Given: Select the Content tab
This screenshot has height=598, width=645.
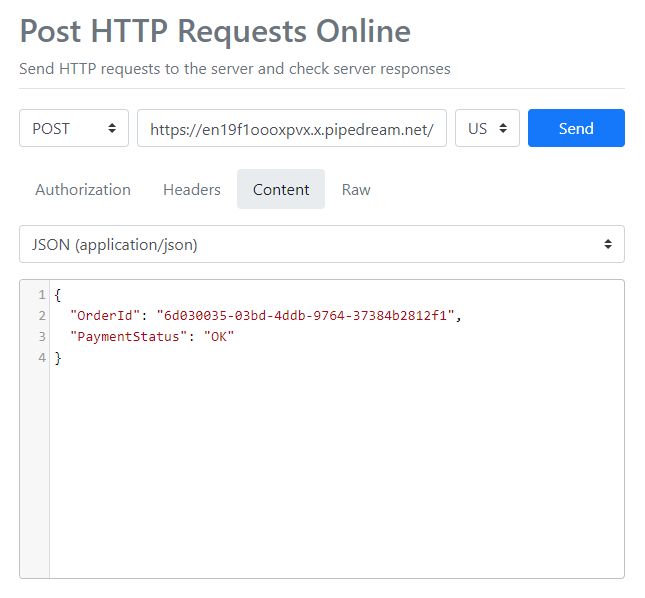Looking at the screenshot, I should click(281, 190).
